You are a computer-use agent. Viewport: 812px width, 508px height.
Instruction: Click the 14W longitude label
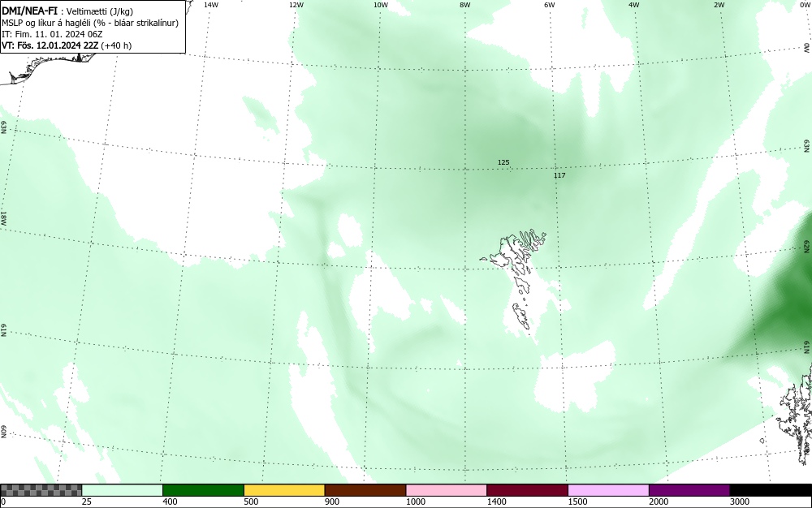coord(211,5)
